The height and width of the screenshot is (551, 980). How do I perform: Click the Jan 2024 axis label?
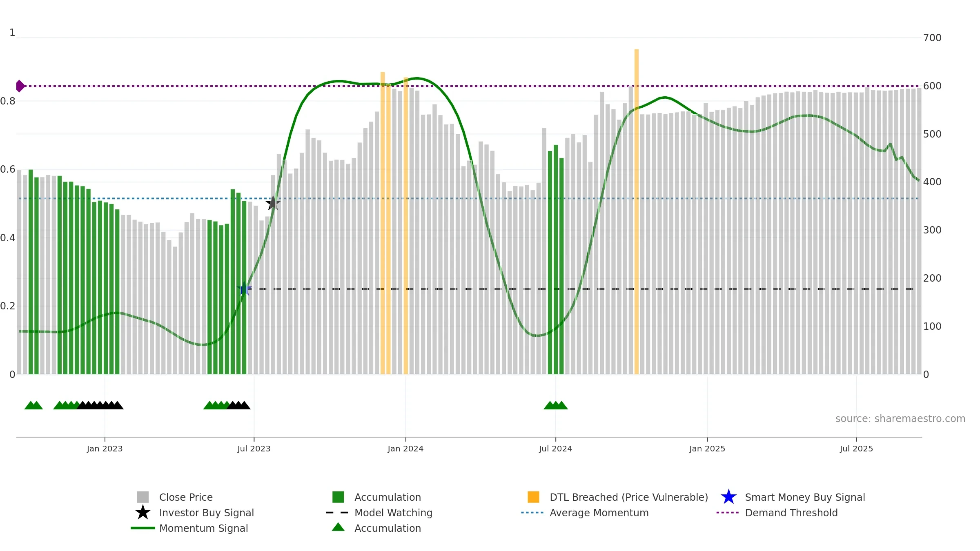(x=405, y=449)
